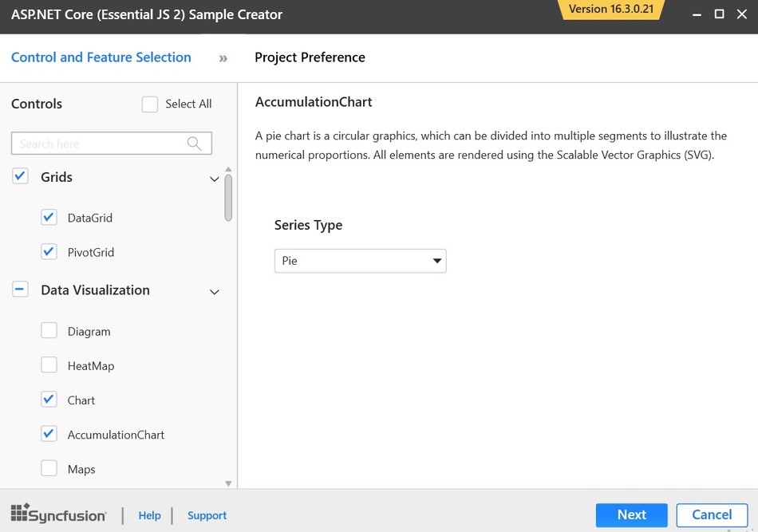Click the breadcrumb double-arrow icon
The image size is (758, 532).
tap(223, 58)
